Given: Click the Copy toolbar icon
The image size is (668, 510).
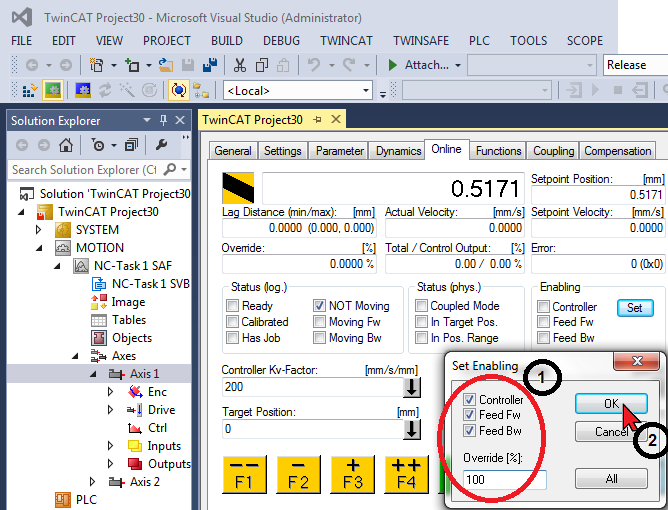Looking at the screenshot, I should [262, 65].
